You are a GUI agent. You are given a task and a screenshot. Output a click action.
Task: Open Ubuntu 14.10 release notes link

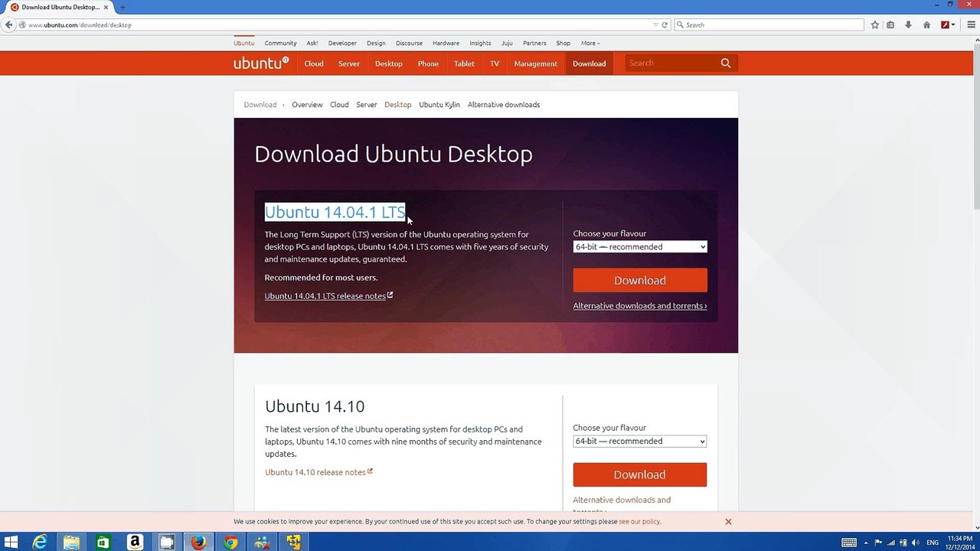(x=318, y=472)
